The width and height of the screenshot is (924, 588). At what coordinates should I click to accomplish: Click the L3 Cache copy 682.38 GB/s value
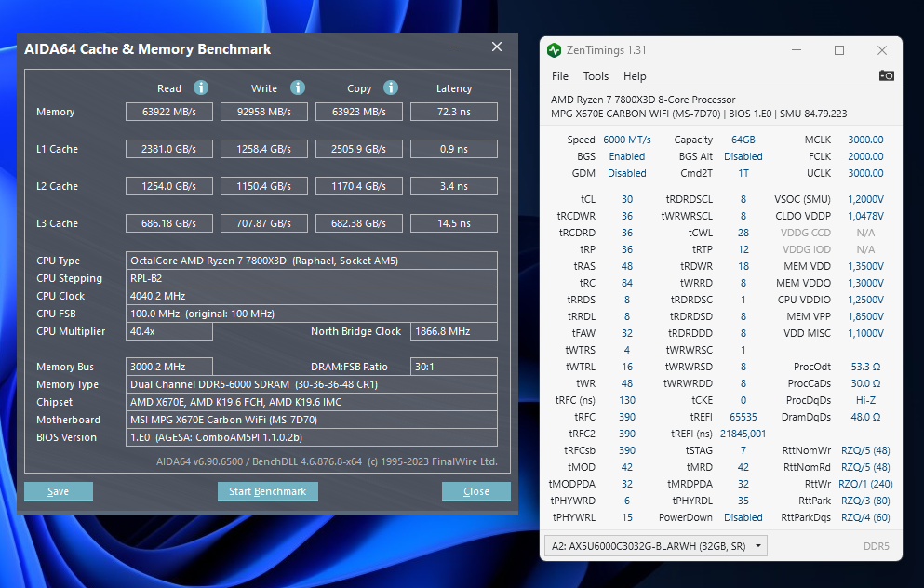coord(359,223)
